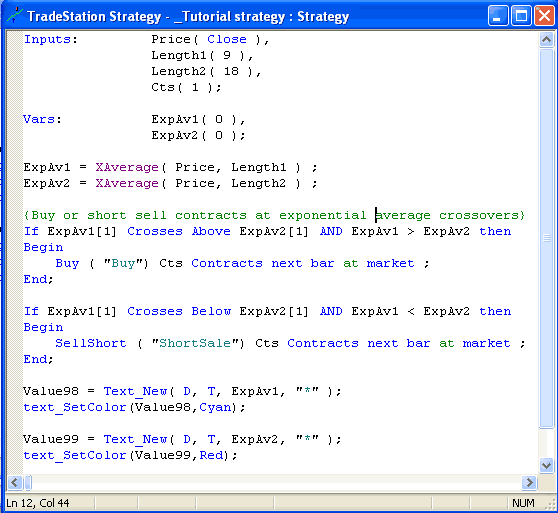Click the 'Cyan' color keyword
Screen dimensions: 558x513
pyautogui.click(x=215, y=407)
